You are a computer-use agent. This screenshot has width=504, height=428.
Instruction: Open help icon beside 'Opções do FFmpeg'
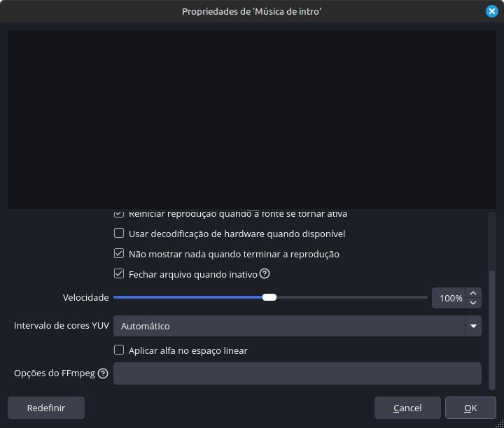tap(103, 373)
